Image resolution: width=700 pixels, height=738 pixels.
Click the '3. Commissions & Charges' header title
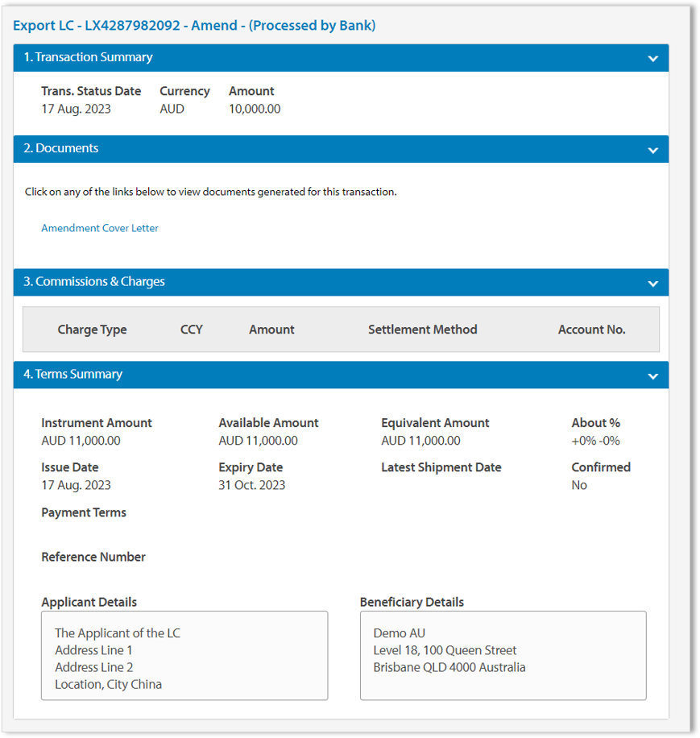tap(94, 281)
